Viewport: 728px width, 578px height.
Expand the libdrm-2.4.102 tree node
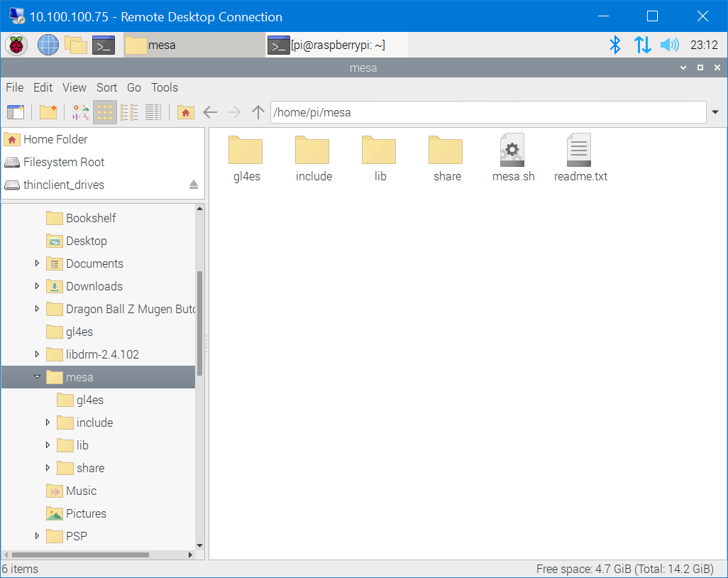click(37, 354)
